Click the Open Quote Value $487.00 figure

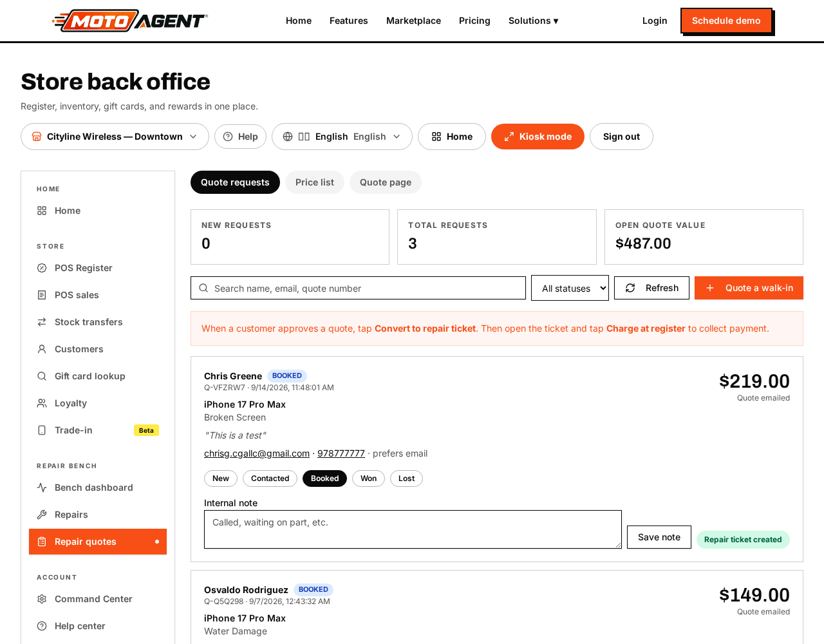pos(643,243)
